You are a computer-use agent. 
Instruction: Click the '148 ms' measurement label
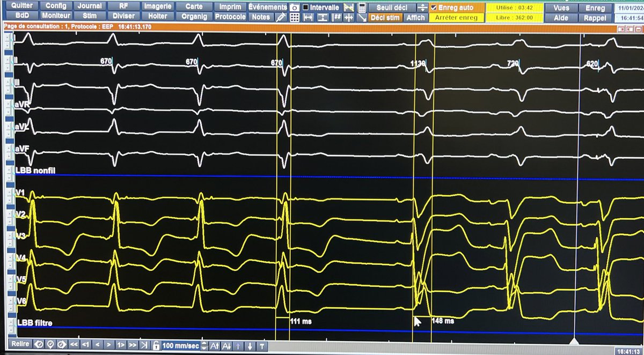pyautogui.click(x=443, y=321)
